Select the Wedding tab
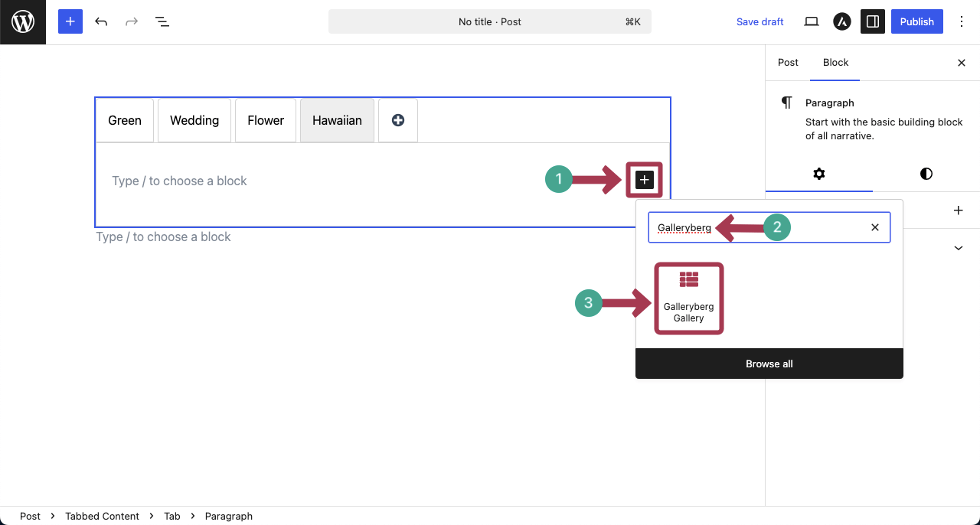Screen dimensions: 980x525 (194, 120)
